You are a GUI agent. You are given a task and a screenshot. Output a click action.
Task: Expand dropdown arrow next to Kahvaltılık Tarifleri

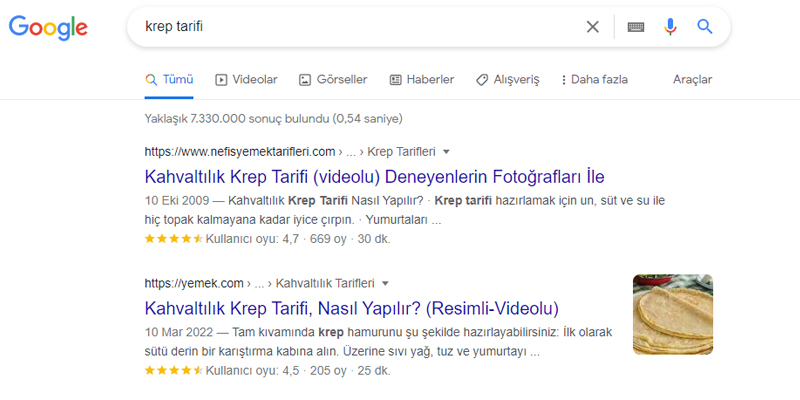tap(385, 283)
